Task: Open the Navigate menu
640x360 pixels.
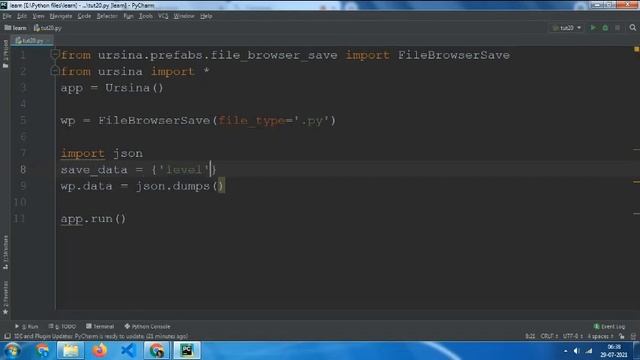Action: 61,16
